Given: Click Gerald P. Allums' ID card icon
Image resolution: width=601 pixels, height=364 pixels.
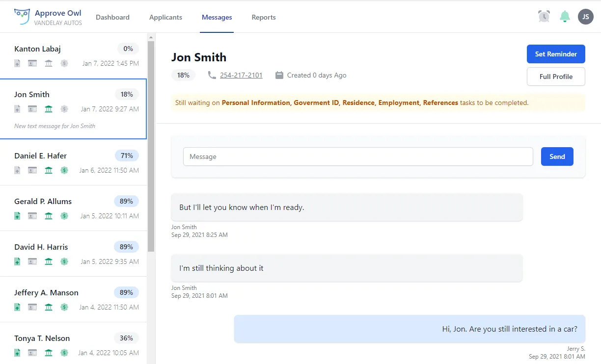Looking at the screenshot, I should pyautogui.click(x=32, y=216).
